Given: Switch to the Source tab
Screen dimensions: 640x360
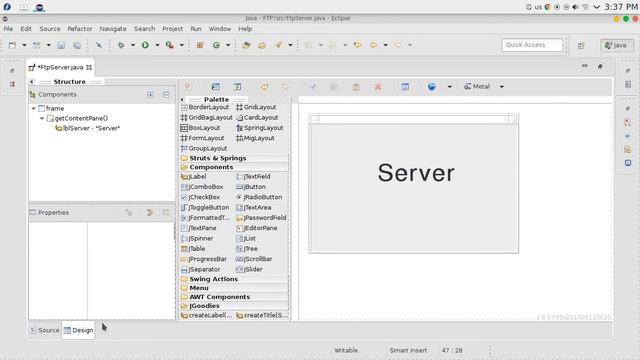Looking at the screenshot, I should click(x=45, y=330).
